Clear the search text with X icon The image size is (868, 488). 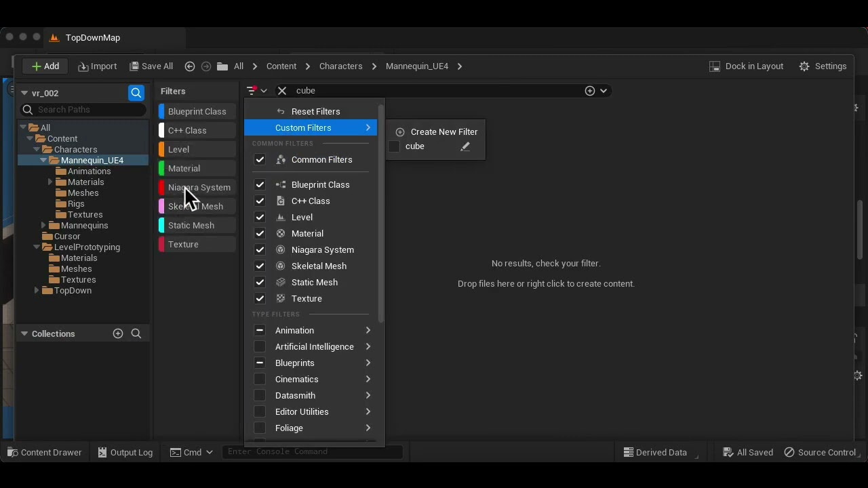pos(282,90)
